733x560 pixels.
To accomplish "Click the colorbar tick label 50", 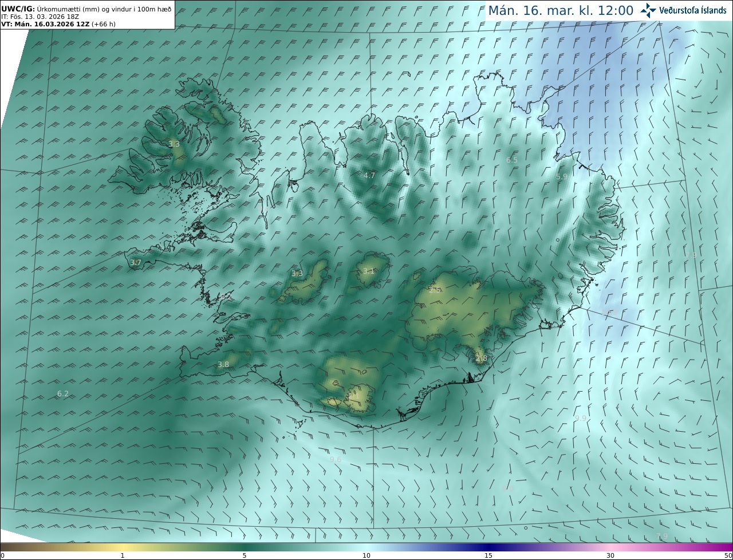I will tap(728, 555).
